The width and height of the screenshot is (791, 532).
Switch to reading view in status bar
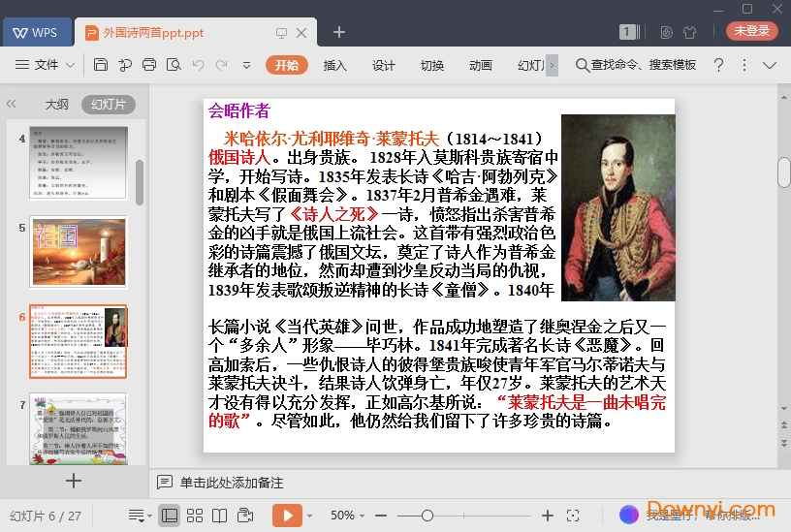point(220,516)
